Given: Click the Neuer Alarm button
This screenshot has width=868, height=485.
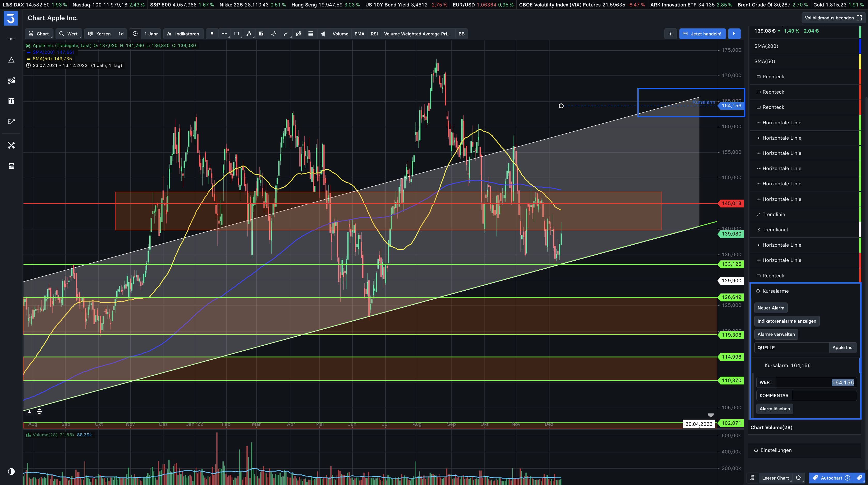Looking at the screenshot, I should coord(771,308).
